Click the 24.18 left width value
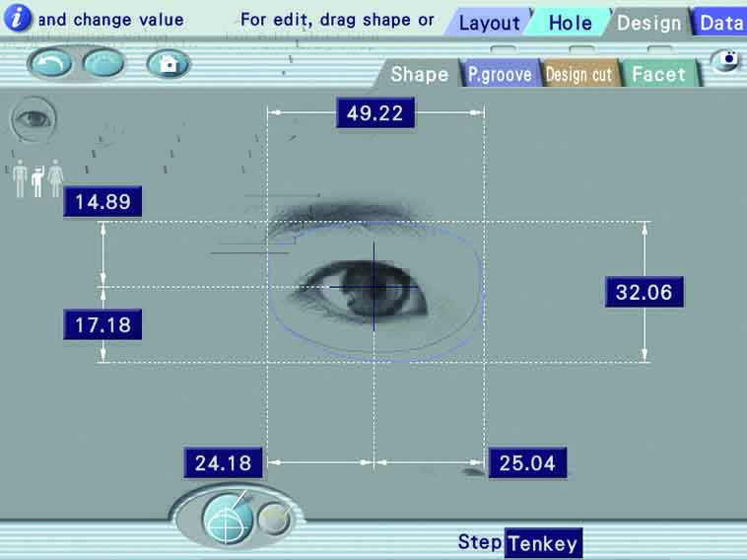This screenshot has width=747, height=560. [224, 462]
